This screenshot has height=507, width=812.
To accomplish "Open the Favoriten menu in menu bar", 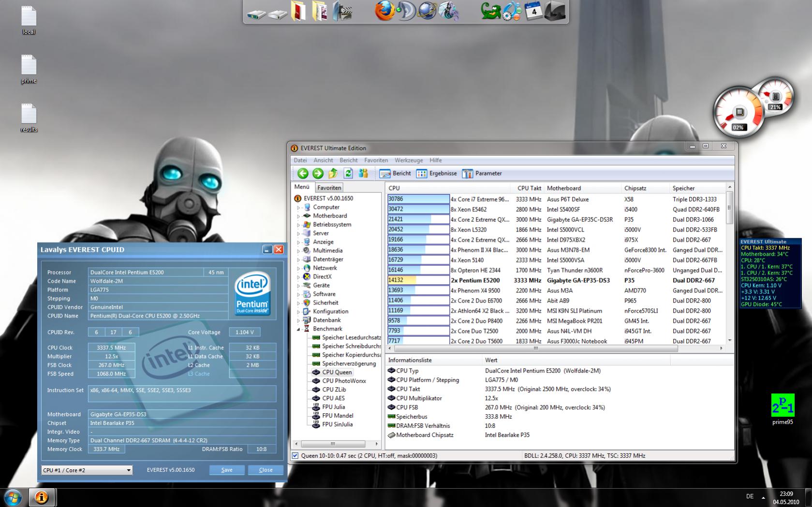I will point(376,160).
